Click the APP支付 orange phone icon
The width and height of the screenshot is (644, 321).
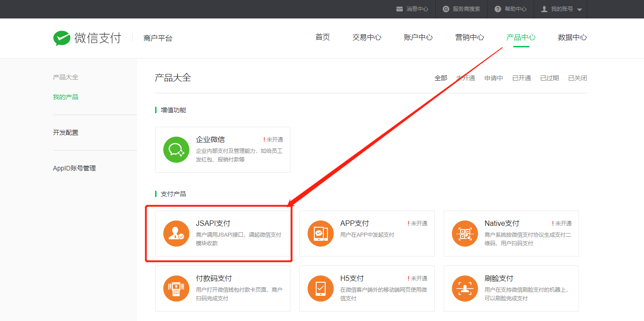click(x=321, y=234)
